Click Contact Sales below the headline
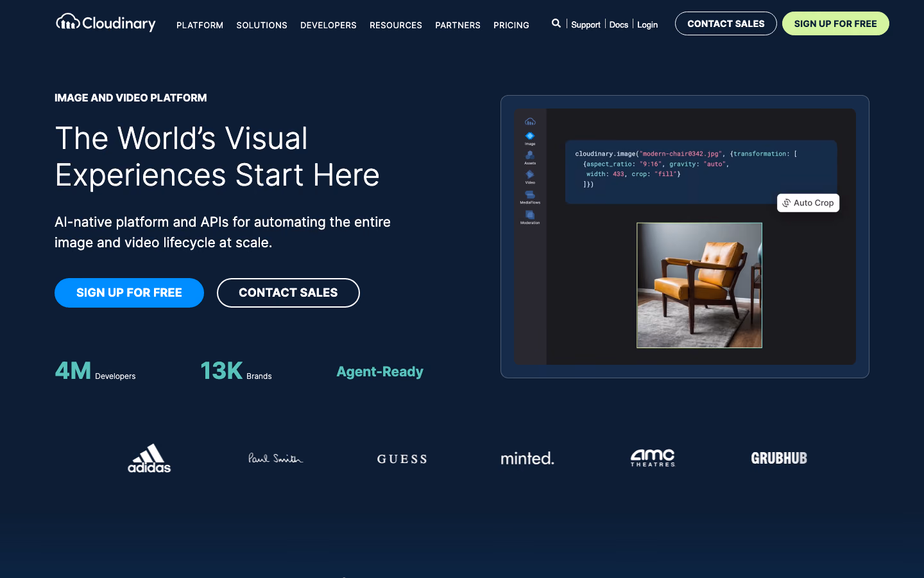Image resolution: width=924 pixels, height=578 pixels. [x=288, y=293]
